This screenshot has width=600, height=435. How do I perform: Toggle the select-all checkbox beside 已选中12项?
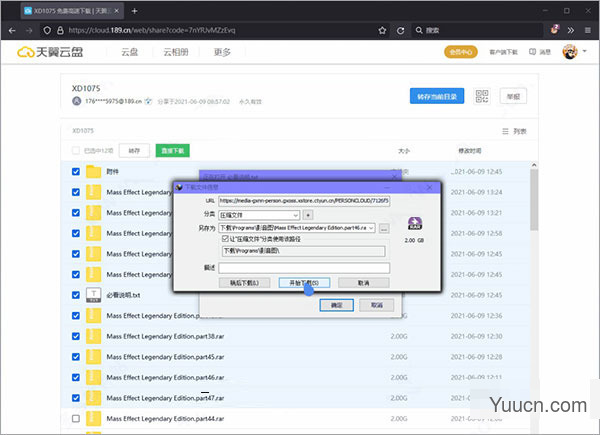click(76, 150)
